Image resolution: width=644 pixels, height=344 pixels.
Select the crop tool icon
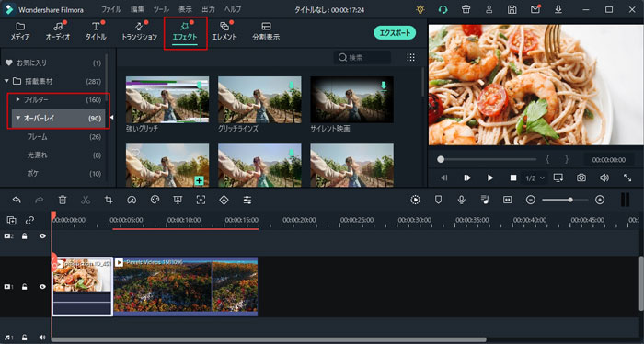pos(109,200)
